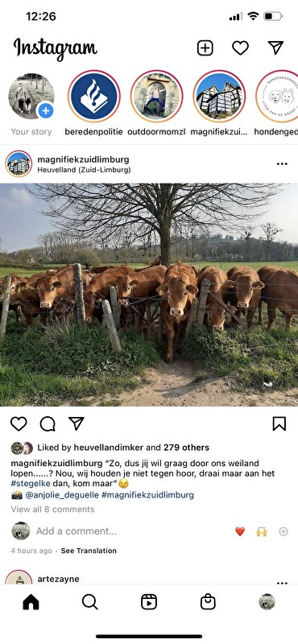View all 8 comments
298x644 pixels.
point(52,510)
